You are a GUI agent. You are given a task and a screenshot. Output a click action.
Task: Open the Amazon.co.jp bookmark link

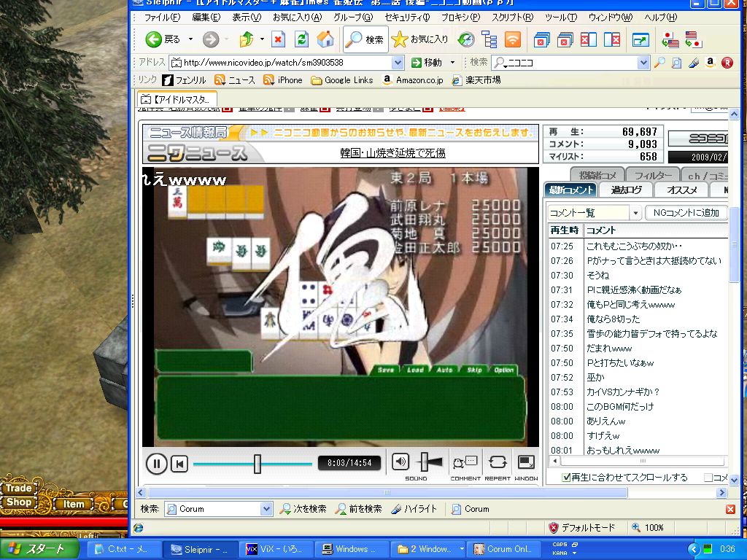413,80
